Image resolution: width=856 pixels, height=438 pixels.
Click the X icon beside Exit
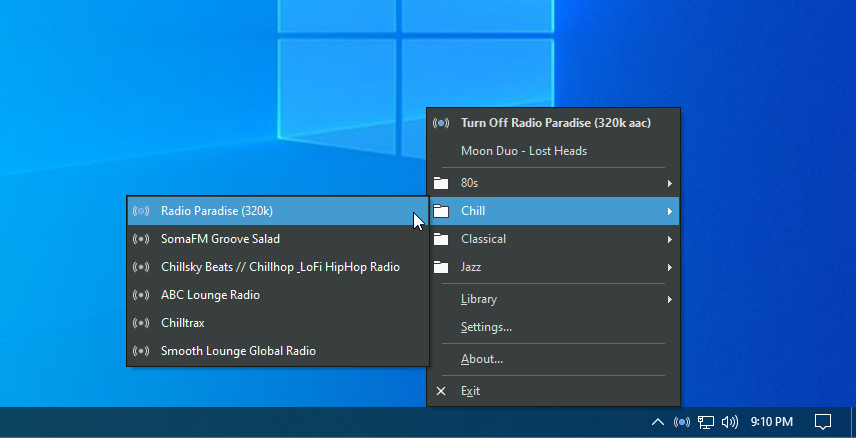coord(441,391)
